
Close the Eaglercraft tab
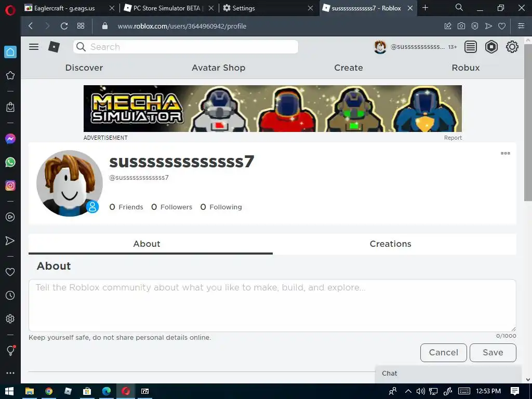[x=112, y=8]
